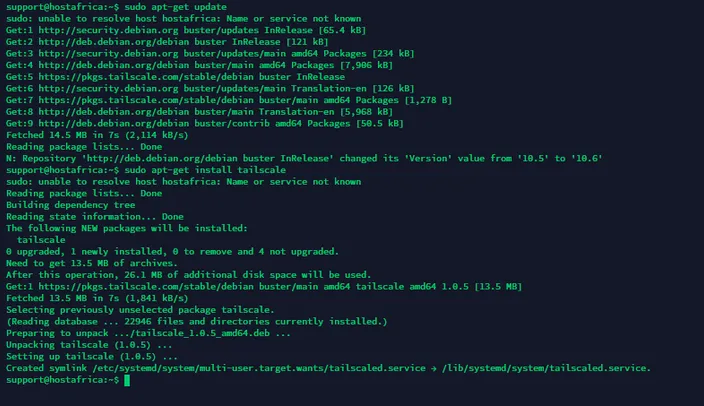Click the terminal cursor block at the prompt

click(127, 380)
